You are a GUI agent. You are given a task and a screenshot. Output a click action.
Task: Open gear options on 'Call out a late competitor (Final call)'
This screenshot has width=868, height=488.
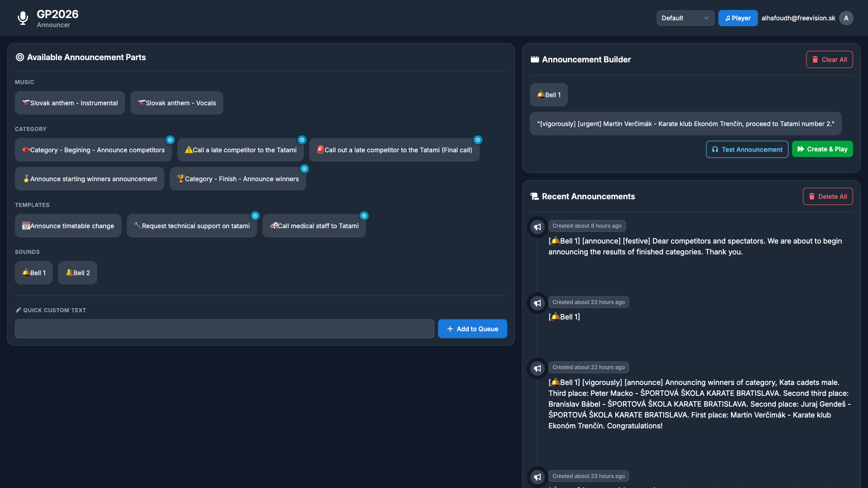pyautogui.click(x=478, y=140)
